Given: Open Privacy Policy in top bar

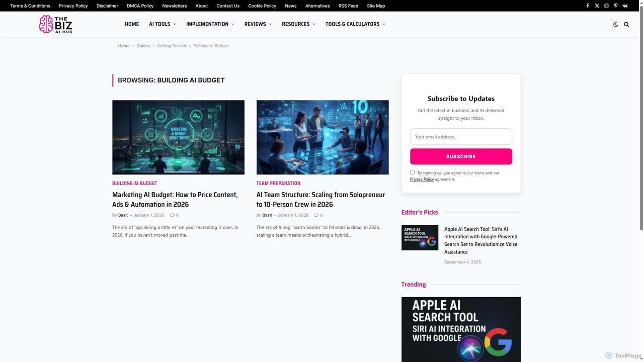Looking at the screenshot, I should point(73,6).
